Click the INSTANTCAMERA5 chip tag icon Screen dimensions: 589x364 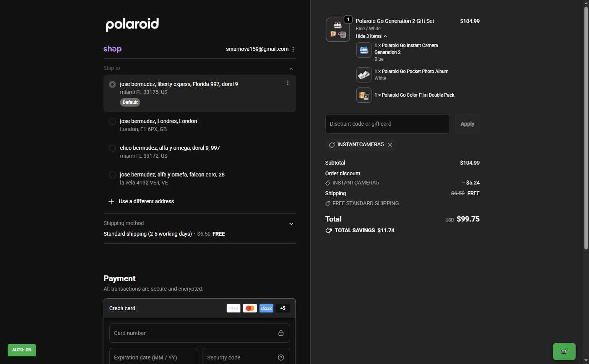[332, 145]
